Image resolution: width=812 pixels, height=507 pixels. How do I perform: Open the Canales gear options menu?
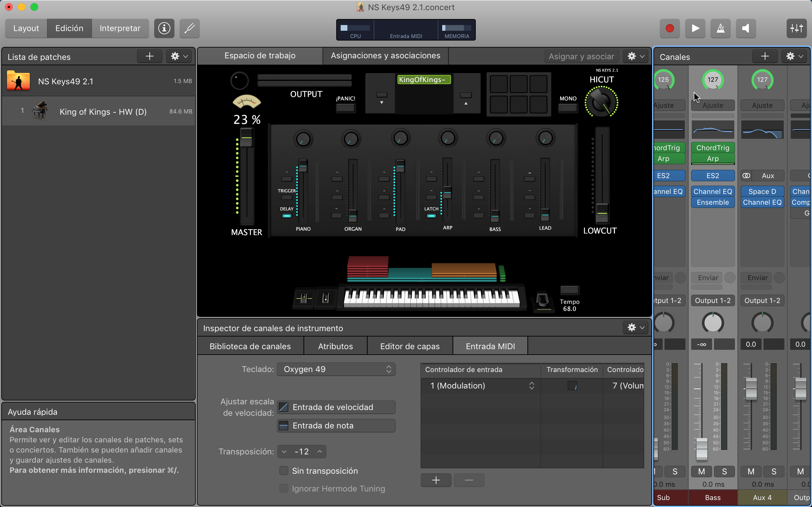tap(795, 56)
